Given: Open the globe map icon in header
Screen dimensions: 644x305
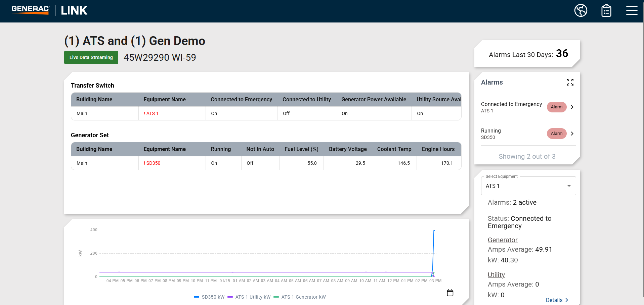Looking at the screenshot, I should pyautogui.click(x=581, y=10).
